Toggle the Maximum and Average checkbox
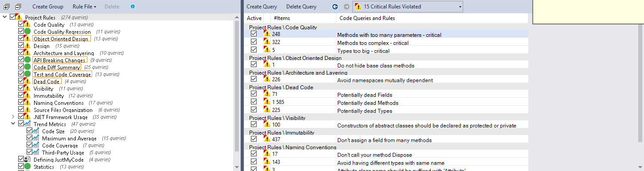This screenshot has width=644, height=171. (29, 138)
